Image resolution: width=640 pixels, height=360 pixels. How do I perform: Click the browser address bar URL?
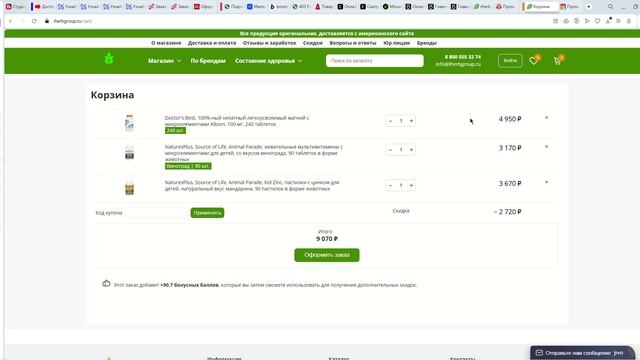[73, 21]
